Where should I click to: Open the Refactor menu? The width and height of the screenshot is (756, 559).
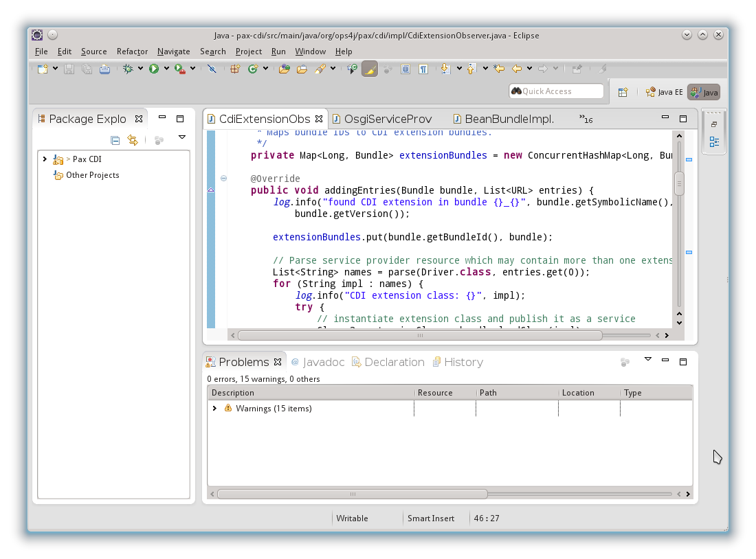[x=132, y=52]
